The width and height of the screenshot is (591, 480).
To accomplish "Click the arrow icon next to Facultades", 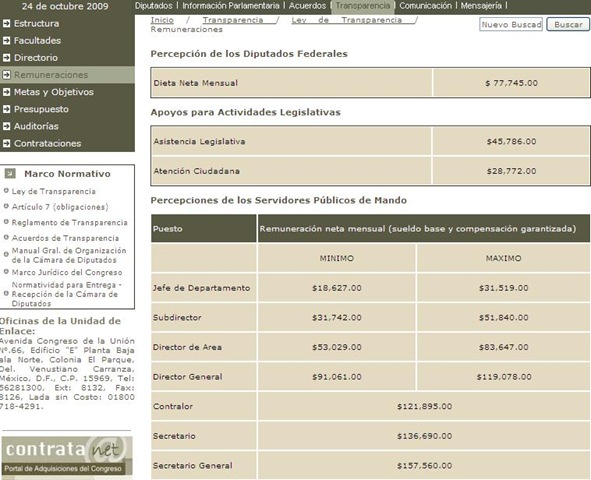I will click(6, 40).
